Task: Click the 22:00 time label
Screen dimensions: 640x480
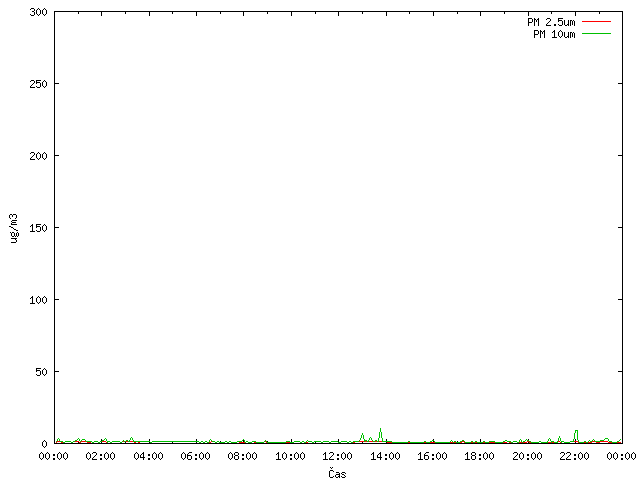Action: (x=574, y=456)
